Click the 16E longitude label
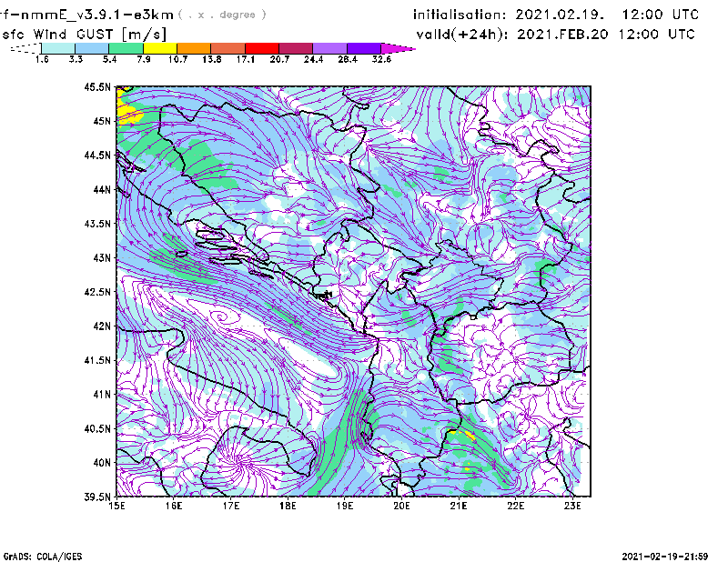728x562 pixels. [174, 506]
